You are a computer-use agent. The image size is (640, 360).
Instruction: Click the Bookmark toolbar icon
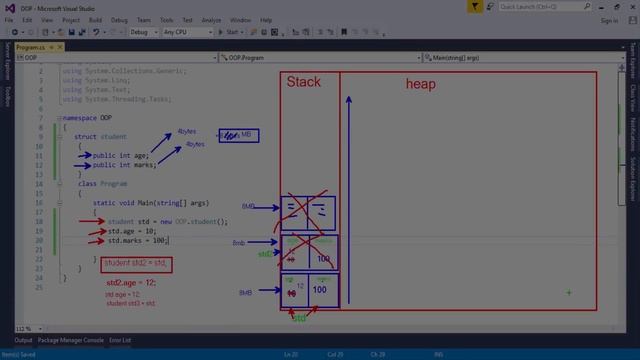tap(344, 32)
